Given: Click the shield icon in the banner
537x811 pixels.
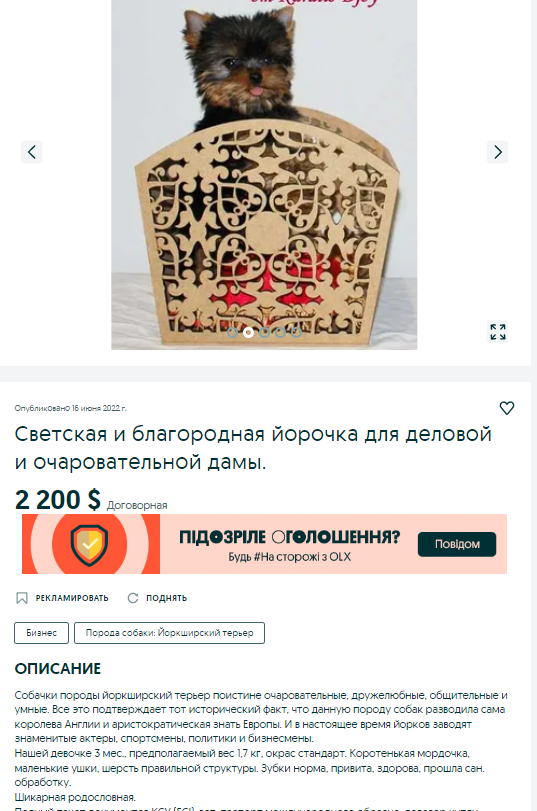Looking at the screenshot, I should click(x=90, y=545).
